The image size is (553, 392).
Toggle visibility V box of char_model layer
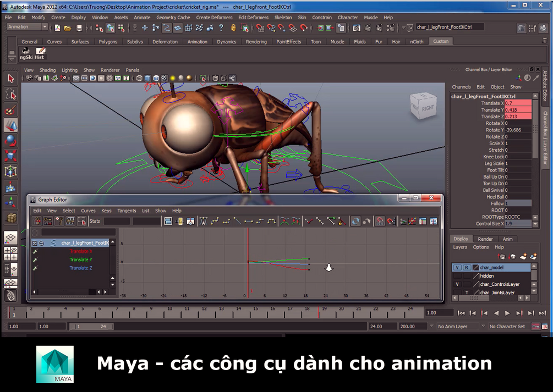[x=457, y=268]
